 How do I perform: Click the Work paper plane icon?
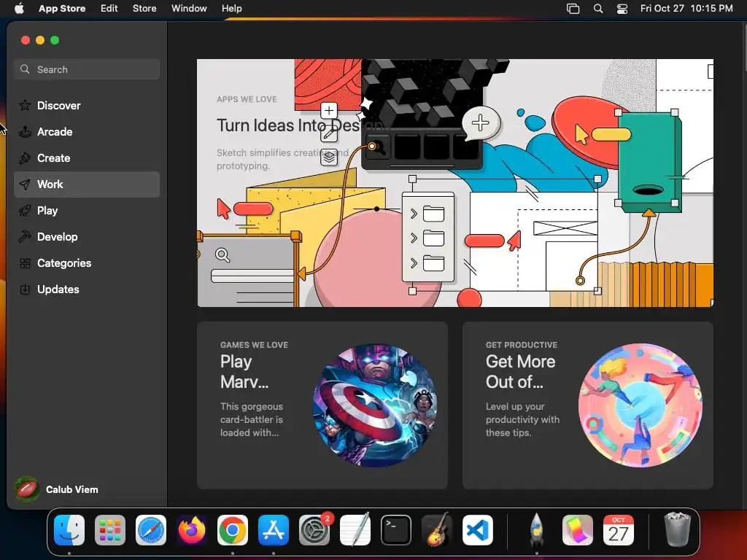pos(25,184)
